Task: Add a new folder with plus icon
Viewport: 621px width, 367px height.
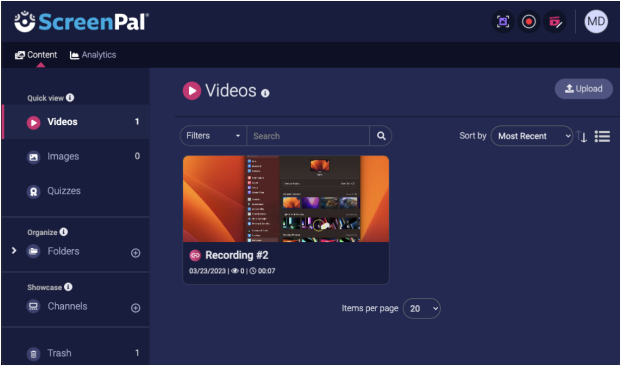Action: click(x=135, y=253)
